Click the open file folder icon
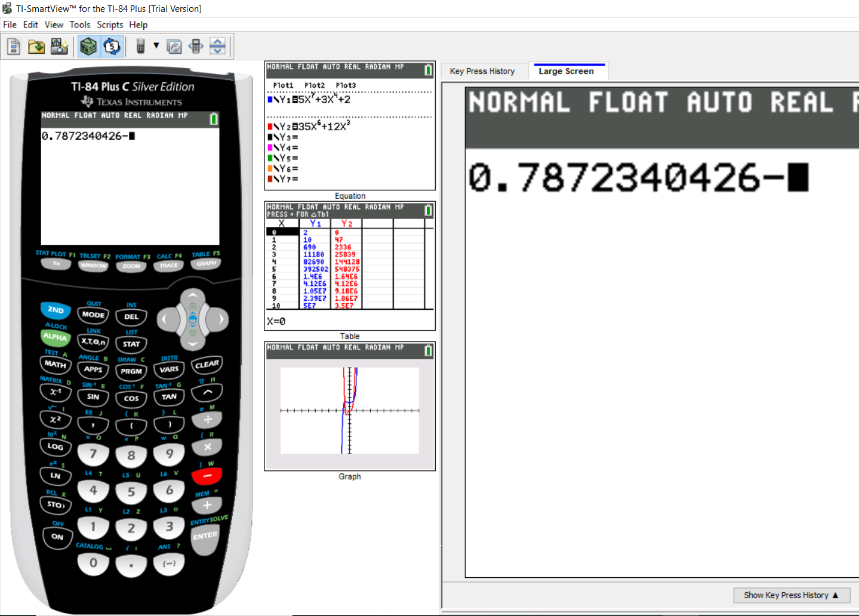The height and width of the screenshot is (616, 859). pyautogui.click(x=36, y=47)
